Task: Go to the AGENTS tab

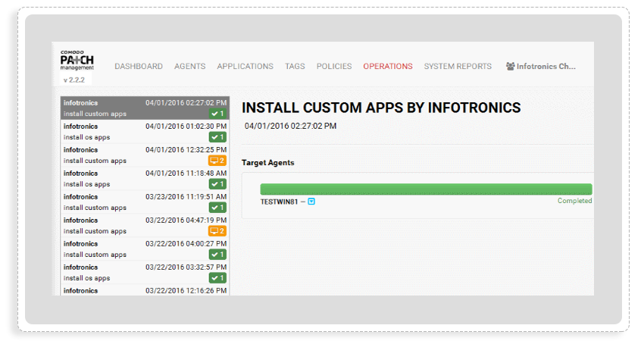Action: pos(189,66)
